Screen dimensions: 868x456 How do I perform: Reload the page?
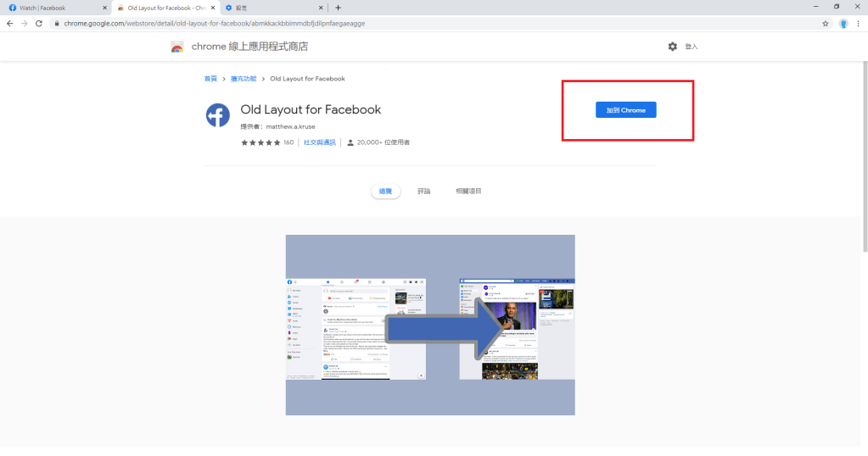tap(38, 24)
